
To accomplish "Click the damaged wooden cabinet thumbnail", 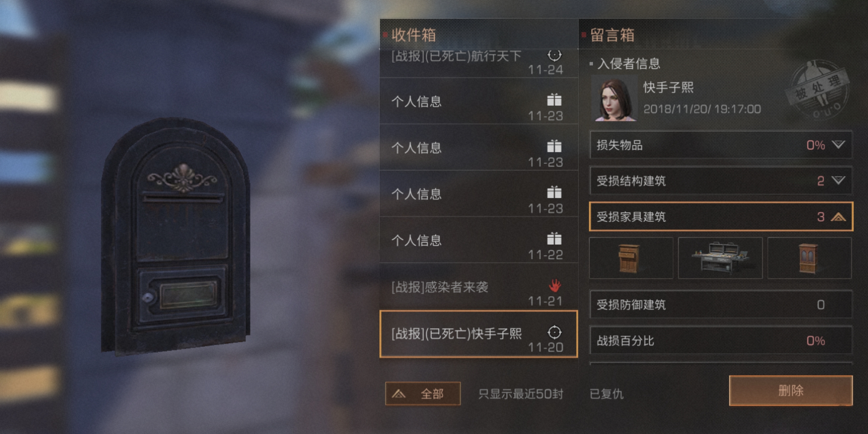I will (809, 258).
